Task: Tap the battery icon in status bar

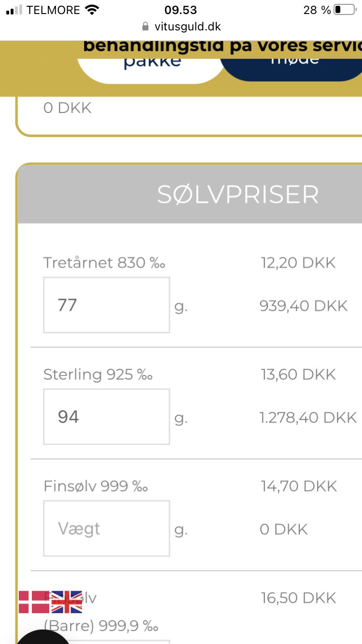Action: [x=344, y=10]
